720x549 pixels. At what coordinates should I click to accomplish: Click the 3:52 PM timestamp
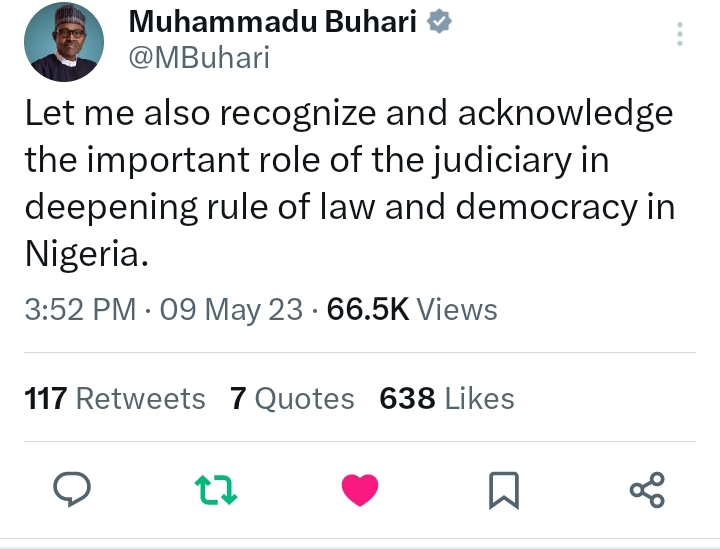(x=80, y=309)
